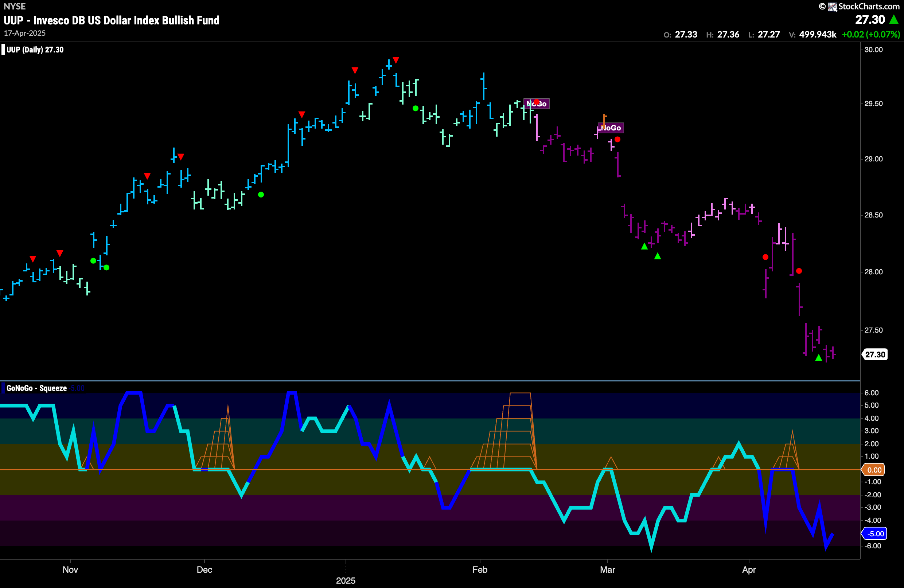The image size is (904, 588).
Task: Click the 27.30 current price tag on axis
Action: click(x=875, y=354)
